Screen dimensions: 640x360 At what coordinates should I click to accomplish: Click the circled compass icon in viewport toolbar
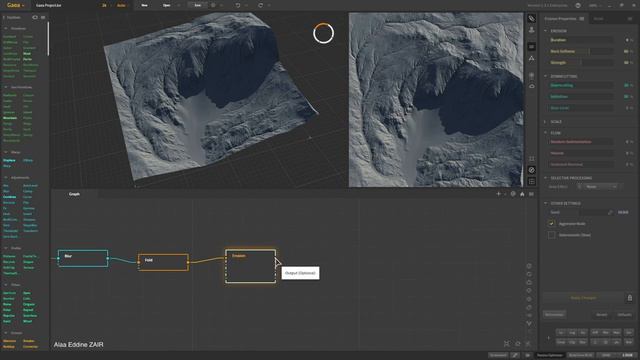pos(531,170)
